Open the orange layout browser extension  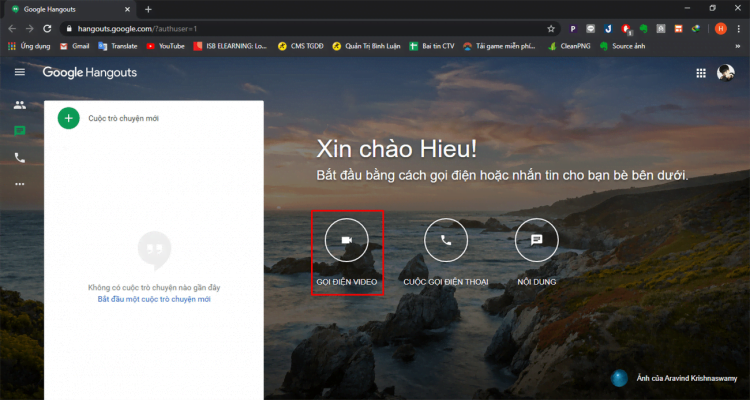coord(678,29)
